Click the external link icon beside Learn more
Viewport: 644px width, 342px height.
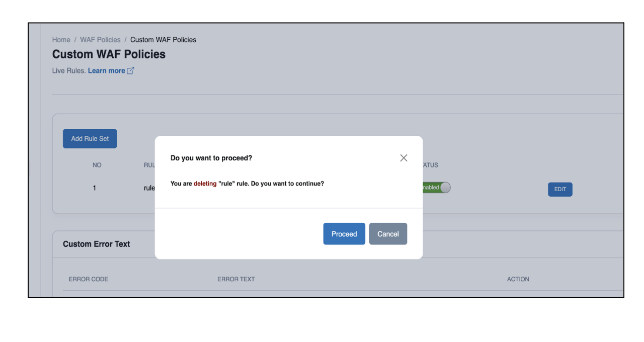pyautogui.click(x=131, y=71)
